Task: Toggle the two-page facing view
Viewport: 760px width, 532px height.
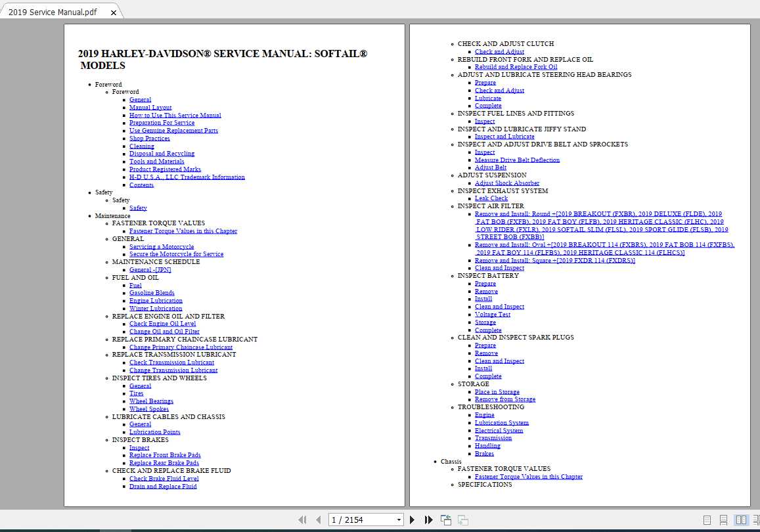Action: 741,520
